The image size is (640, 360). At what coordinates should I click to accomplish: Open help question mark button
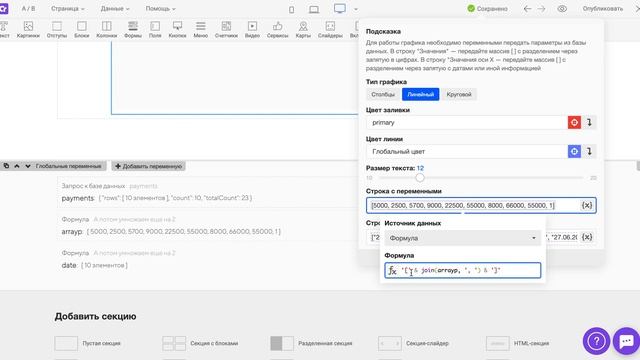[x=596, y=340]
